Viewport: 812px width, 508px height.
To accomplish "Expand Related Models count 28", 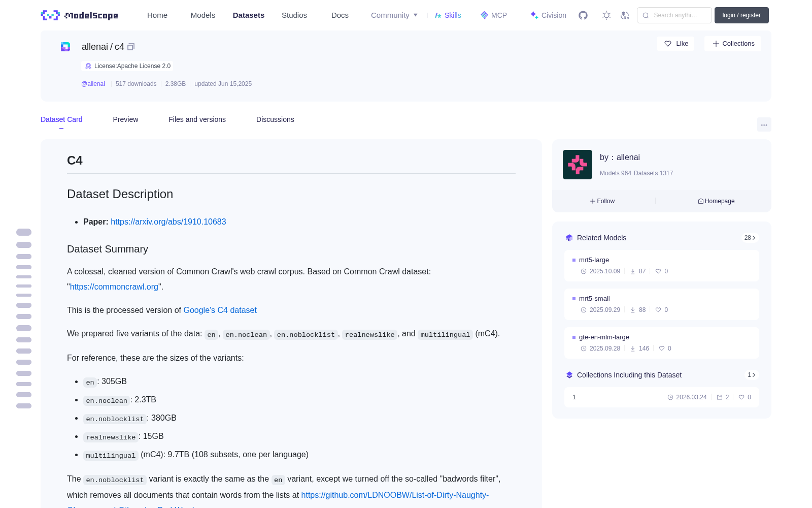I will (750, 238).
